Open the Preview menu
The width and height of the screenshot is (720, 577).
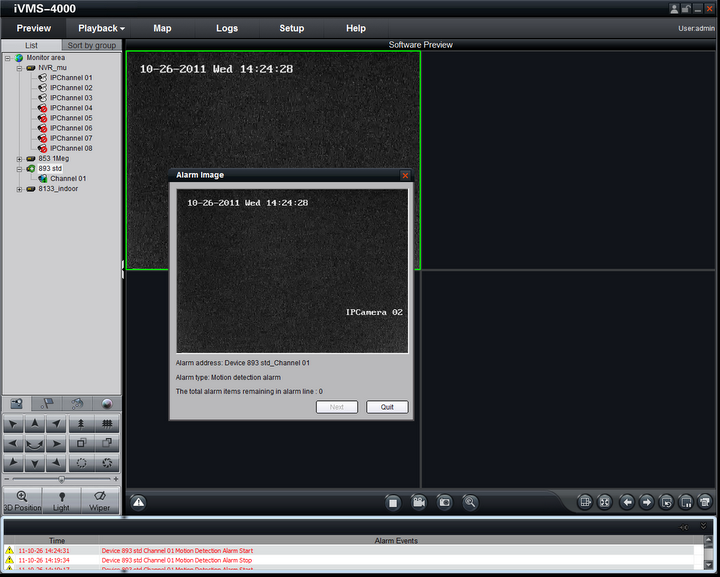click(x=34, y=28)
